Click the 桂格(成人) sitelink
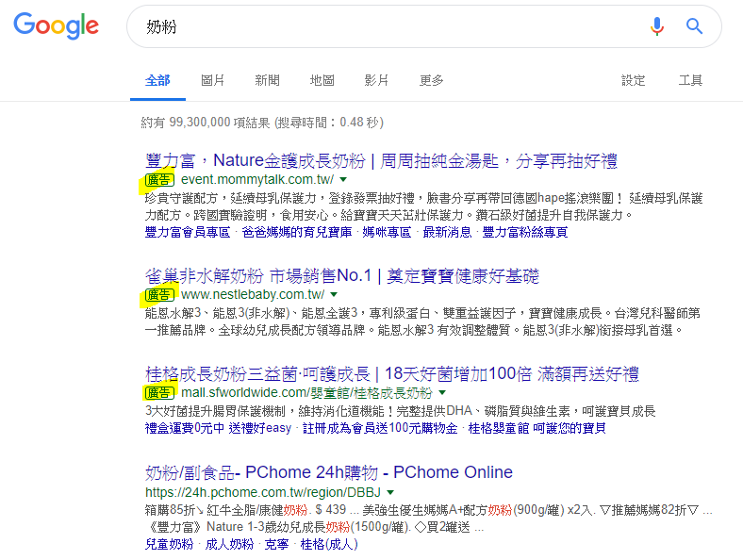This screenshot has height=560, width=743. (x=329, y=544)
